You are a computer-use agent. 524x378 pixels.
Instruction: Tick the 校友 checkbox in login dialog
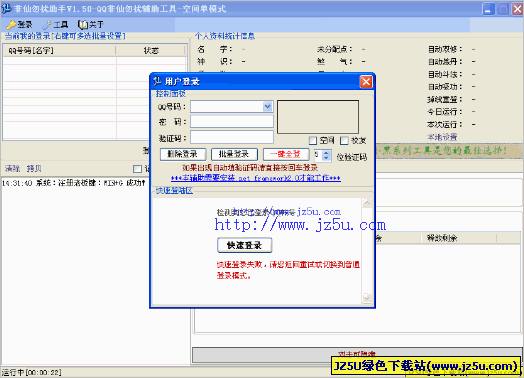[344, 141]
